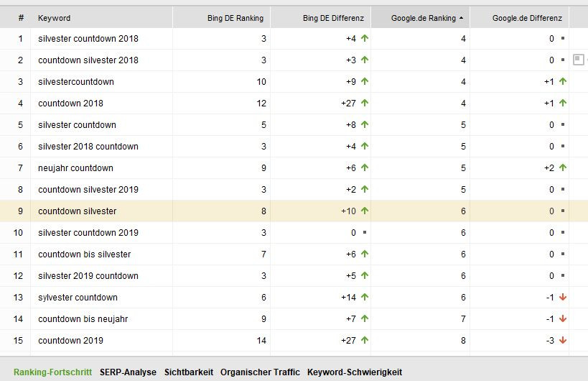Click the green up arrow for countdown 2018 Bing
The height and width of the screenshot is (381, 588).
pyautogui.click(x=365, y=103)
